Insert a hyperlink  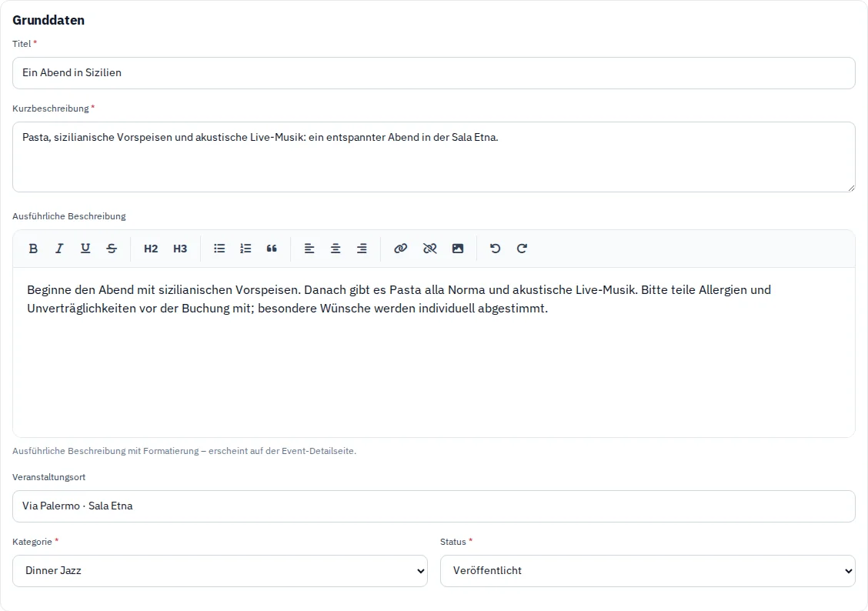(400, 249)
